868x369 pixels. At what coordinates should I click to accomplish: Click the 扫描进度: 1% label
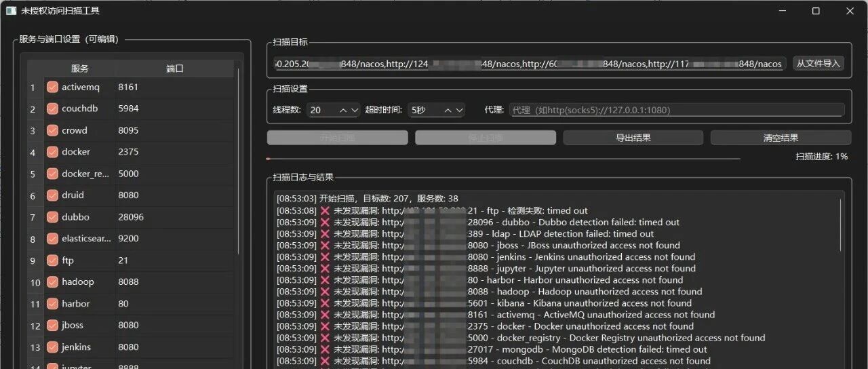tap(822, 156)
